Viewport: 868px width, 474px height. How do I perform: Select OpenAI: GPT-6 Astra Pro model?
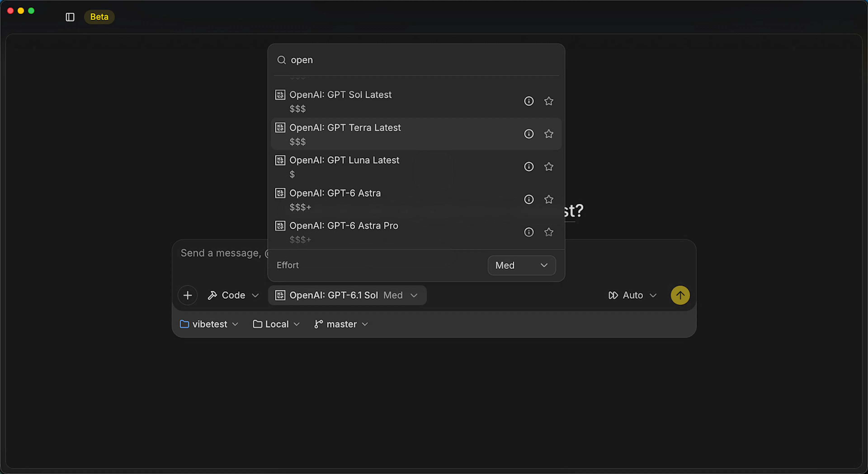416,232
